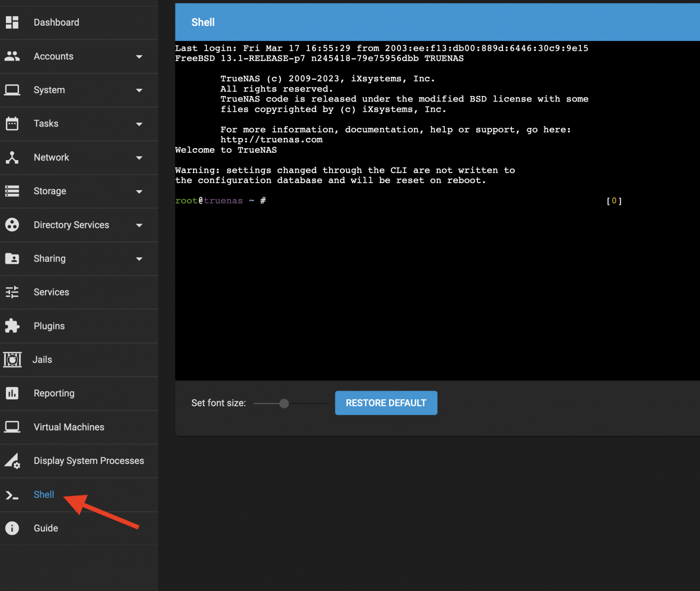The width and height of the screenshot is (700, 591).
Task: Click the Guide info icon
Action: 12,528
